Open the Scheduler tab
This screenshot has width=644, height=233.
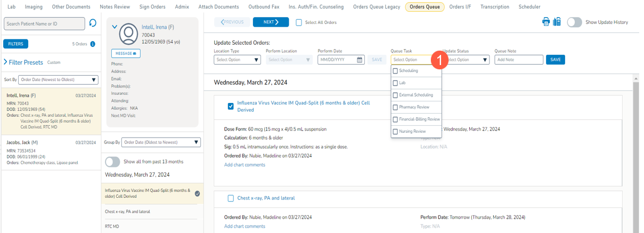pyautogui.click(x=528, y=7)
